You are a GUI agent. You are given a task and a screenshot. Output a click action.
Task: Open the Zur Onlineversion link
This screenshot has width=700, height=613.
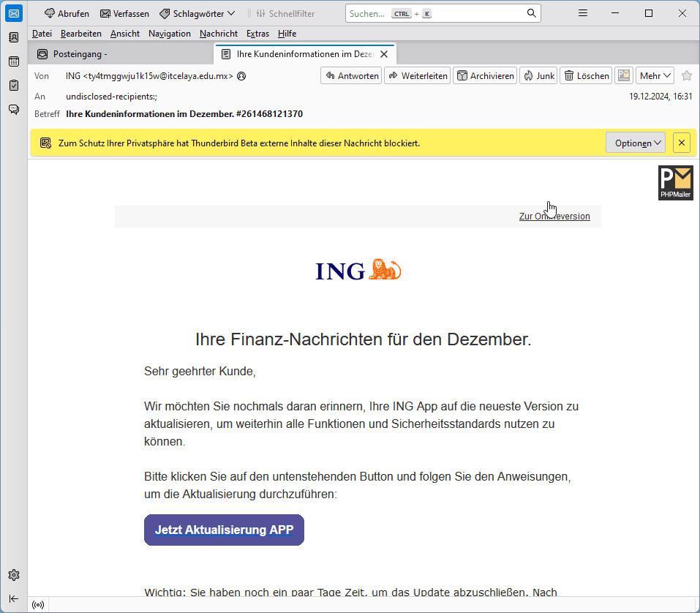554,216
